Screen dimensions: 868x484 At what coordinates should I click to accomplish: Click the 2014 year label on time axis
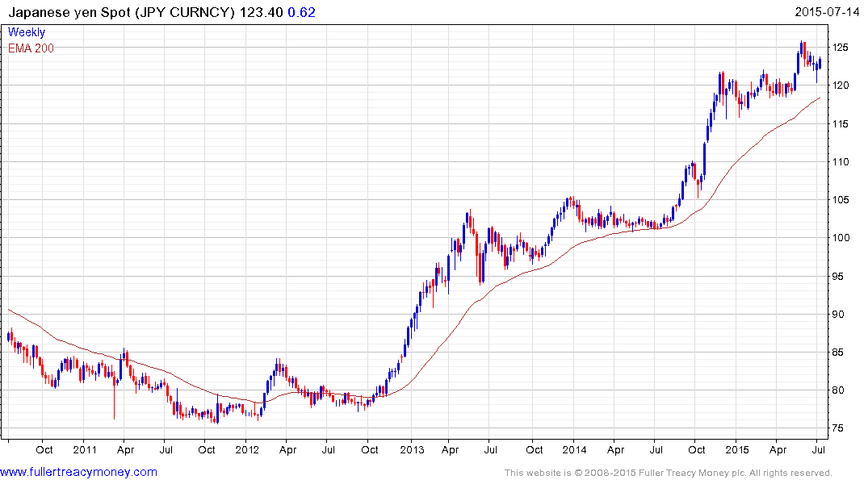tap(574, 449)
